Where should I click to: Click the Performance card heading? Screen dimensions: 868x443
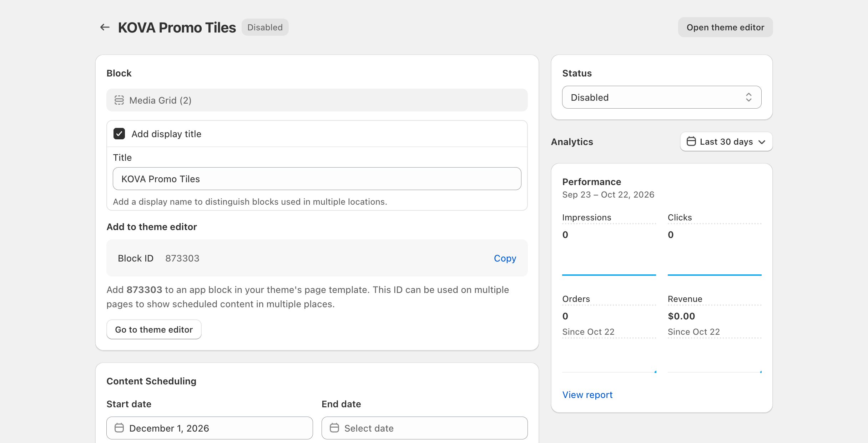point(591,181)
